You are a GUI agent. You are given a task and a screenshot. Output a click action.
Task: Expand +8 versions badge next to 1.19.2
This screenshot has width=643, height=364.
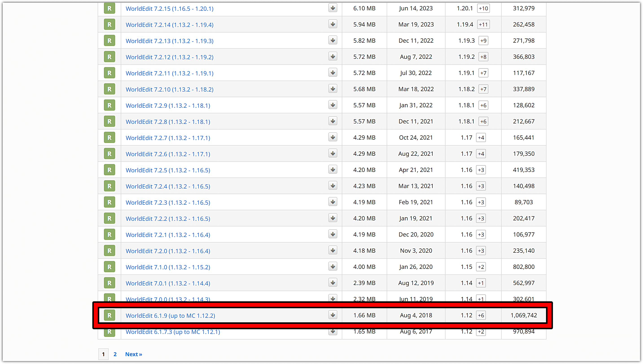[x=483, y=57]
